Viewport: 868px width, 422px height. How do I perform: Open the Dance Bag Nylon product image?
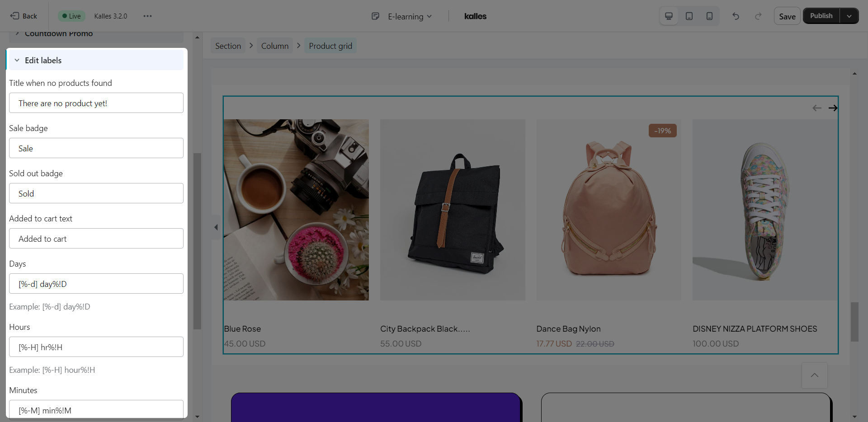609,210
